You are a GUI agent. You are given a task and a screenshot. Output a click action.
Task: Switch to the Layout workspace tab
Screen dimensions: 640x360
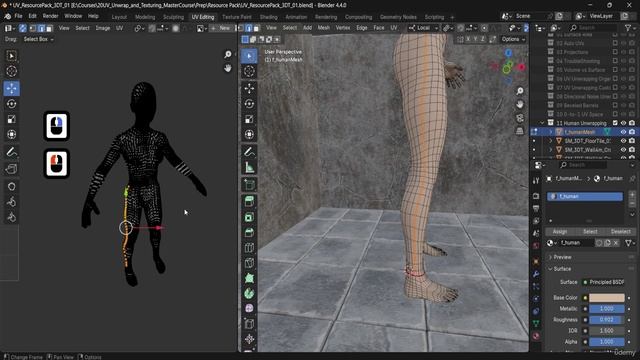119,17
